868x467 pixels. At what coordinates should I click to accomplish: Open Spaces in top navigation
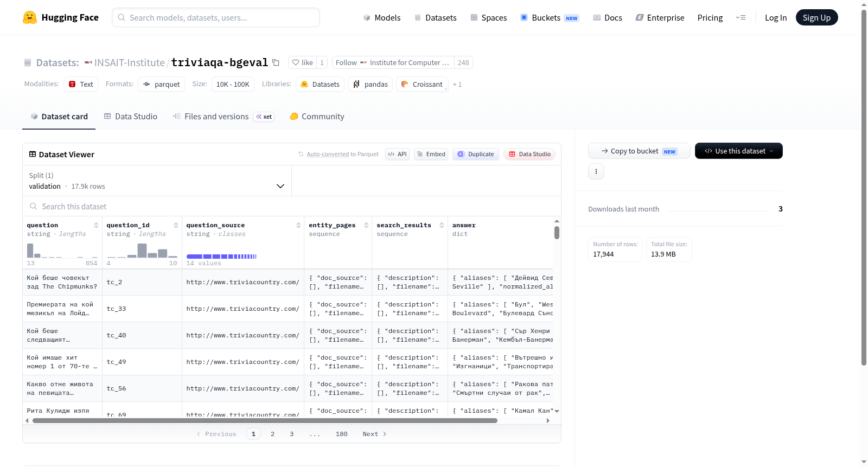[x=489, y=18]
